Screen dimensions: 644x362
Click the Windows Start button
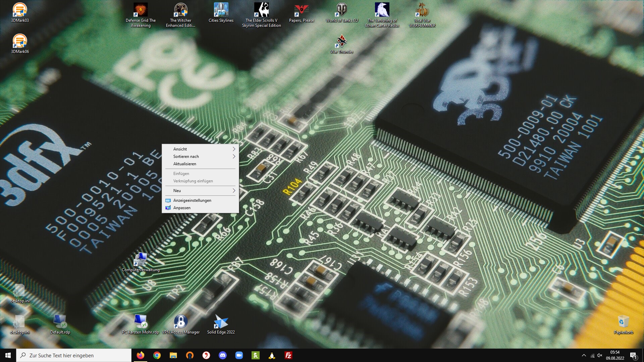8,355
